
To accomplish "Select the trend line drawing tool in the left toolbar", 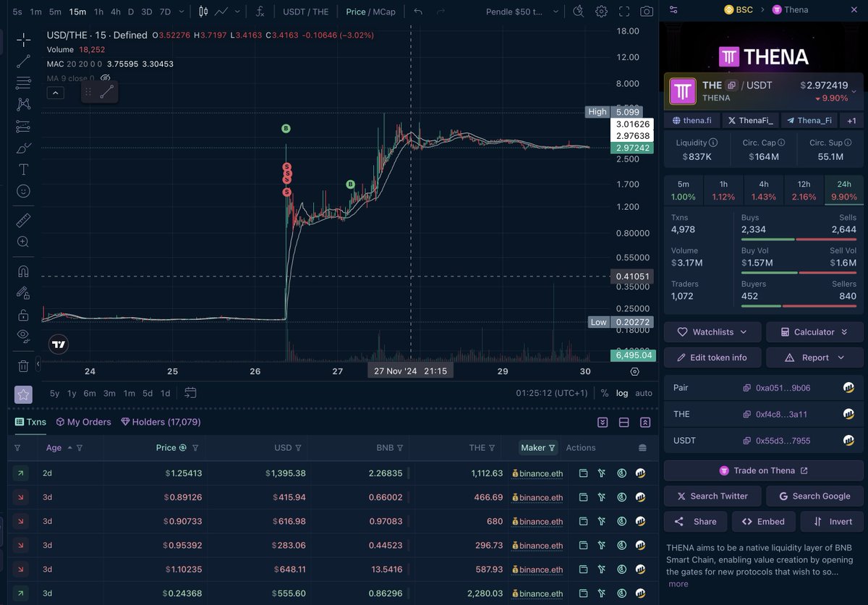I will [23, 61].
